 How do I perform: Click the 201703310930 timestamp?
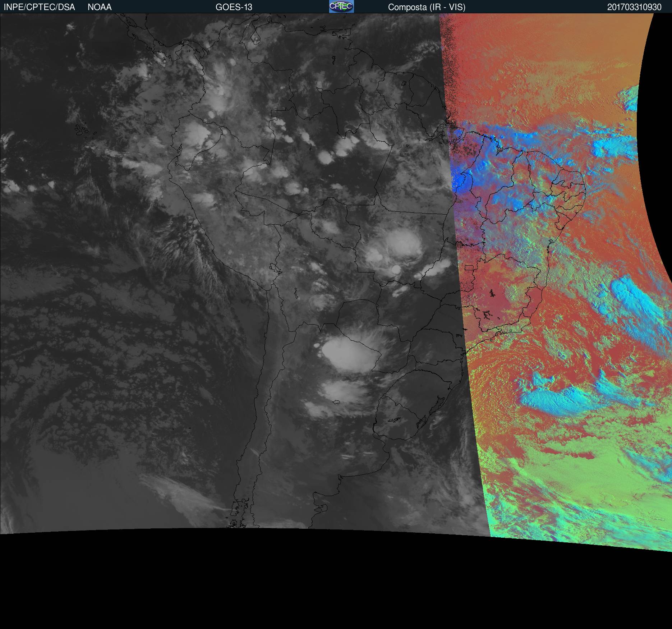[x=634, y=7]
